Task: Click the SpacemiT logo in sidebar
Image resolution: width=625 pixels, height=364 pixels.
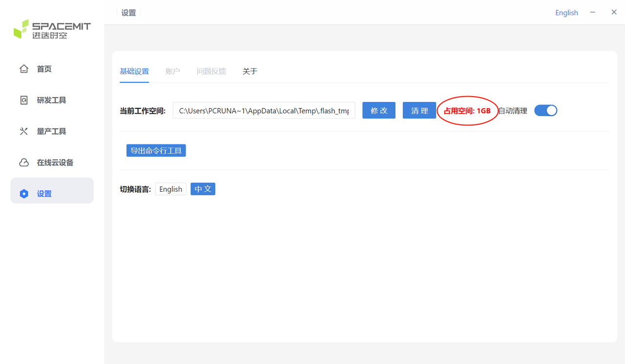Action: tap(52, 29)
